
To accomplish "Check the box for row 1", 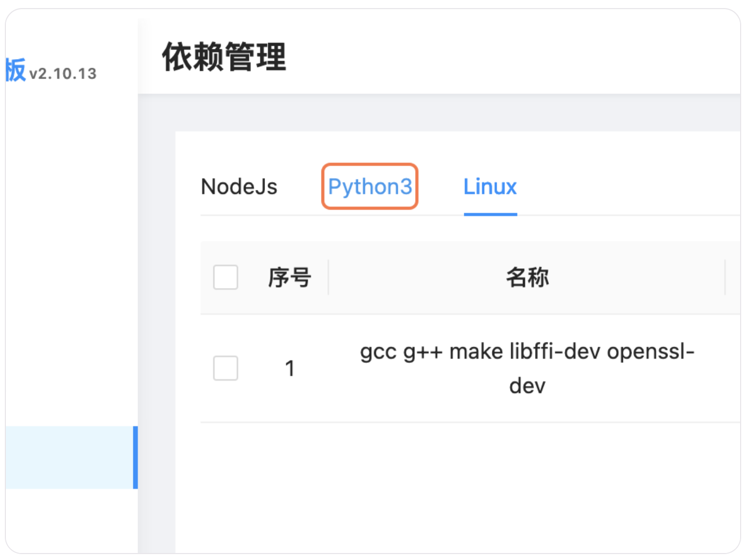I will (x=226, y=368).
